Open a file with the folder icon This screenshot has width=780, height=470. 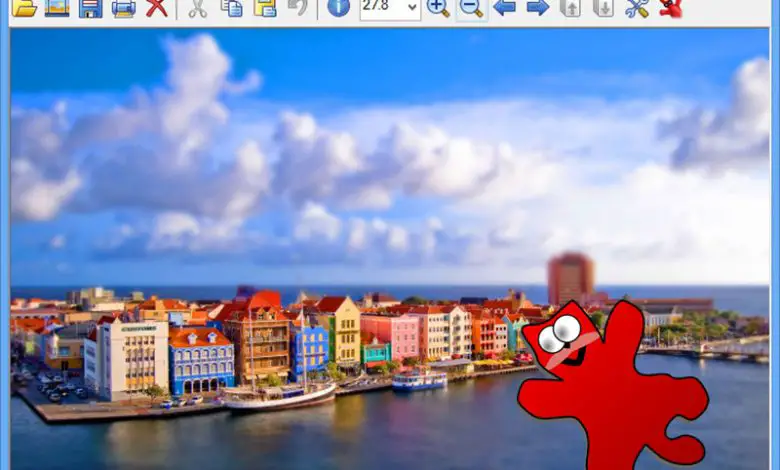click(x=24, y=7)
